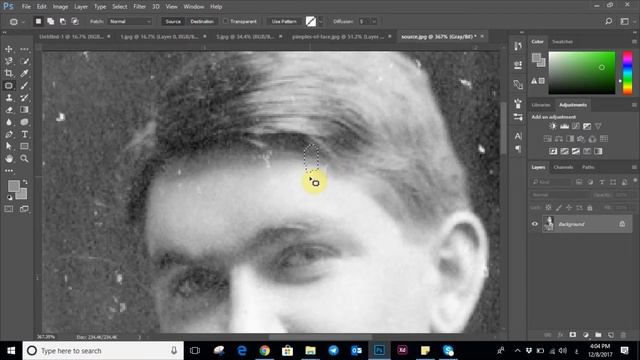Viewport: 640px width, 360px height.
Task: Select the Brush tool
Action: (24, 86)
